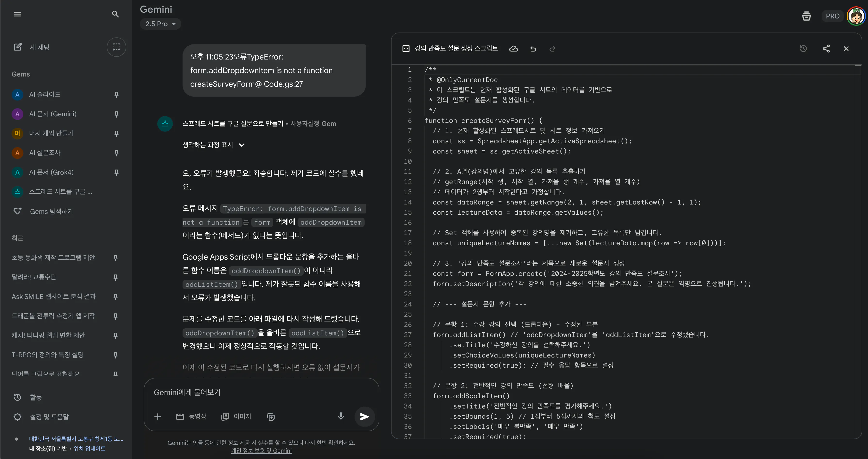Toggle pin on 달려라! 교통수단 chat
This screenshot has width=868, height=459.
115,277
